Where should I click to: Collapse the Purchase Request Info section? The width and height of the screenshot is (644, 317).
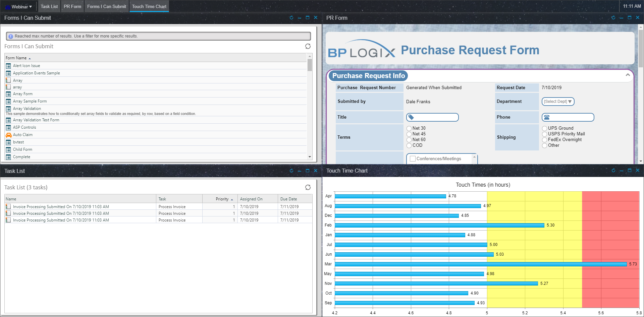[x=628, y=75]
